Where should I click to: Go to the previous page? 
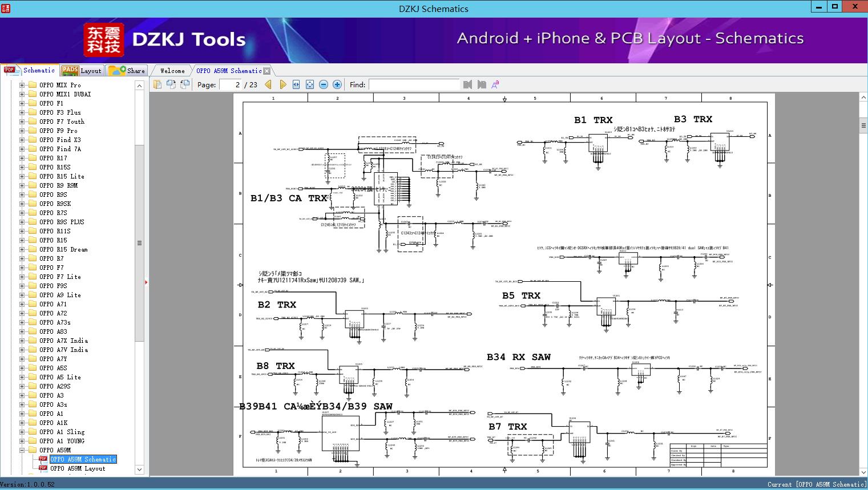click(268, 84)
